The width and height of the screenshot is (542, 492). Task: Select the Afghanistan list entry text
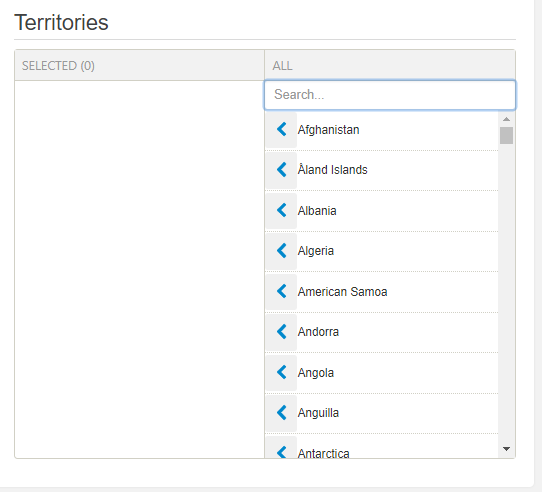328,130
